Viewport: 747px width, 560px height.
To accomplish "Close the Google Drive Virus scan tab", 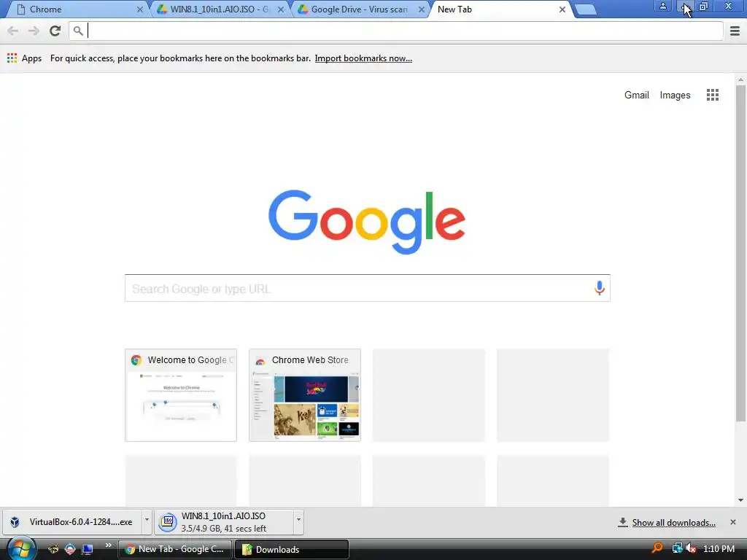I will click(421, 9).
